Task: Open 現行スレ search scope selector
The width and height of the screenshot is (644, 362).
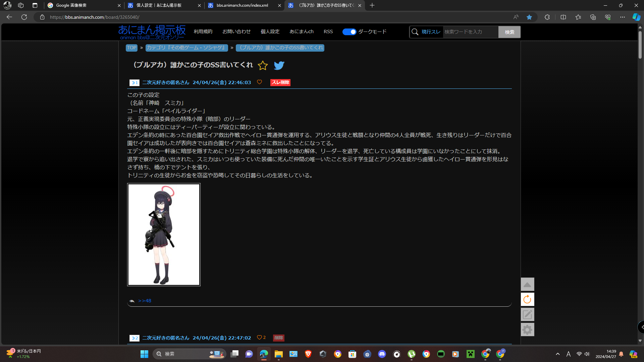Action: pyautogui.click(x=431, y=32)
